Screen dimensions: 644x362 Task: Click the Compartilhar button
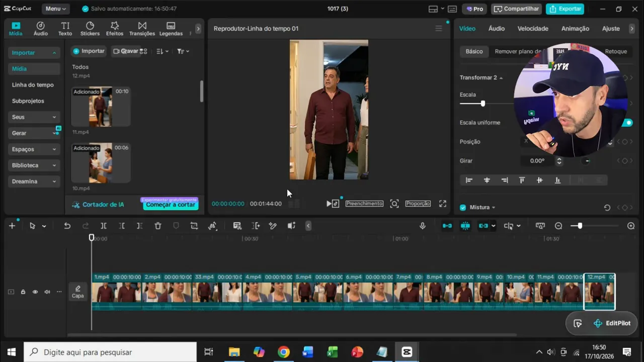tap(516, 9)
